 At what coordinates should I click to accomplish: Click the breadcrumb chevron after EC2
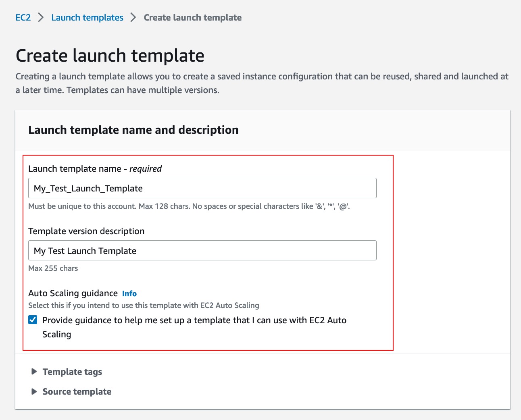41,18
